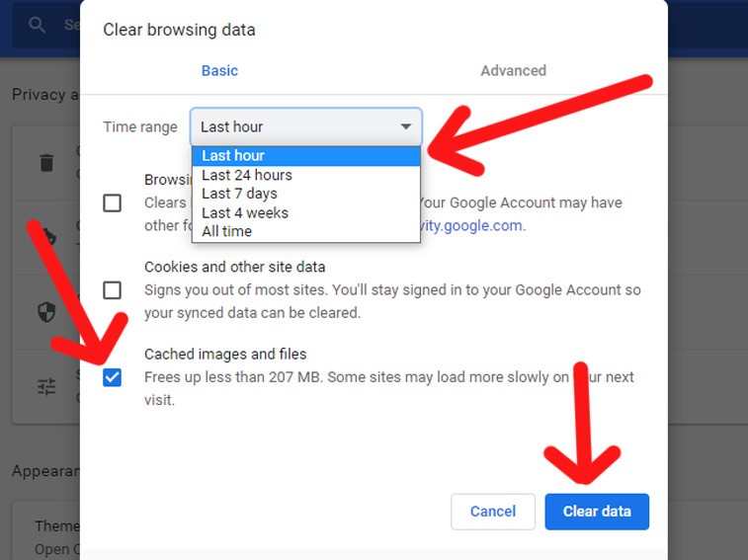Viewport: 748px width, 560px height.
Task: Click the trash can icon in Privacy section
Action: (46, 162)
